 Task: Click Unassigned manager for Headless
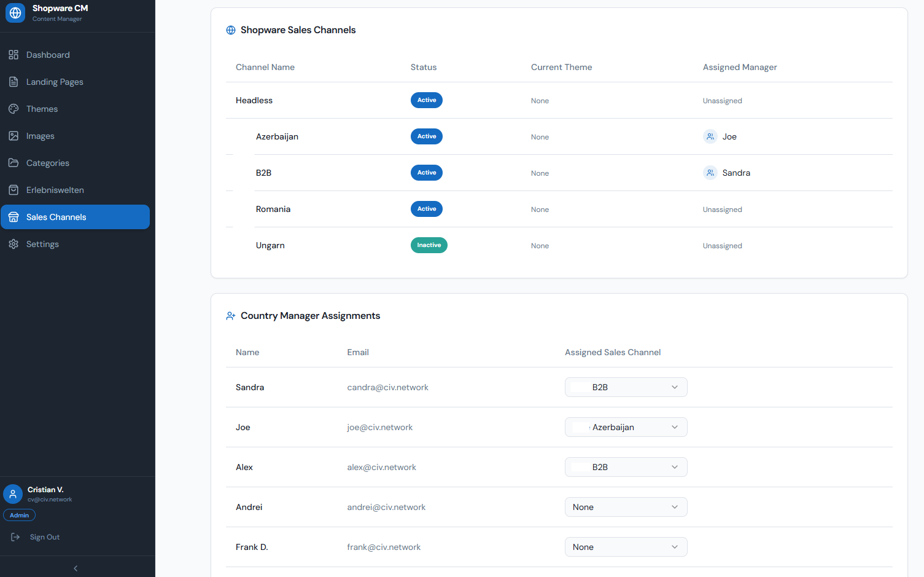(x=723, y=101)
